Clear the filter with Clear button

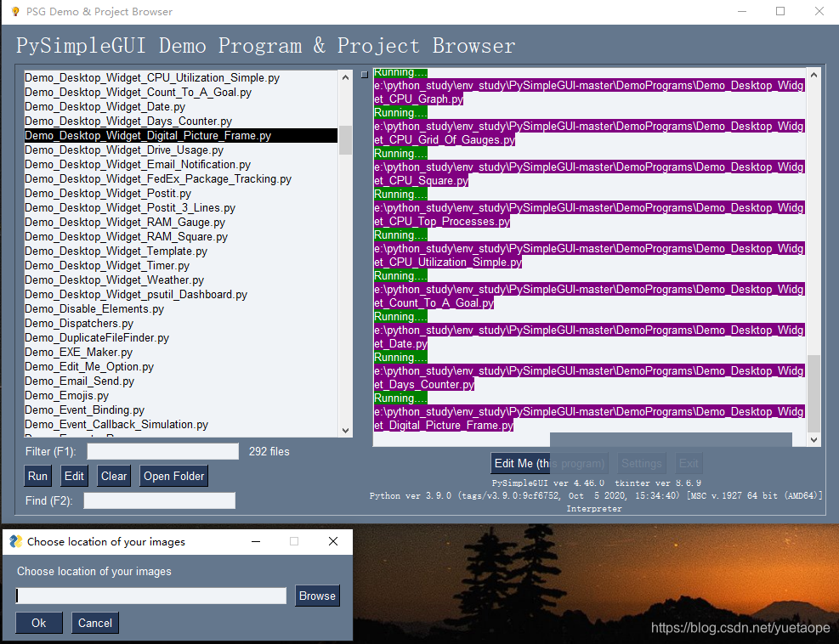point(114,476)
